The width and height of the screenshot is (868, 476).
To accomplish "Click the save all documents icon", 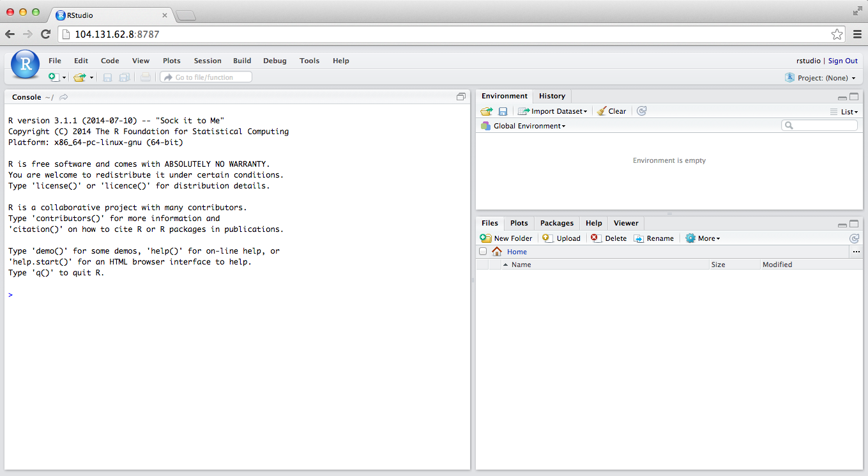I will click(x=125, y=77).
